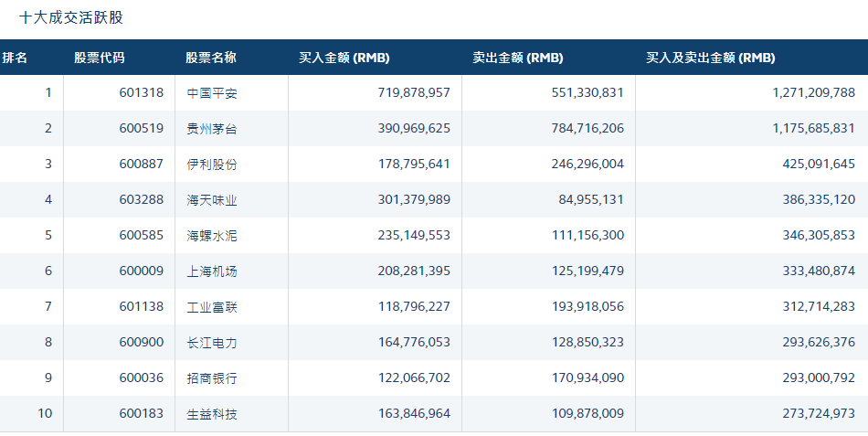Click the 卖出金额 (RMB) column header
The image size is (868, 436).
pyautogui.click(x=517, y=58)
